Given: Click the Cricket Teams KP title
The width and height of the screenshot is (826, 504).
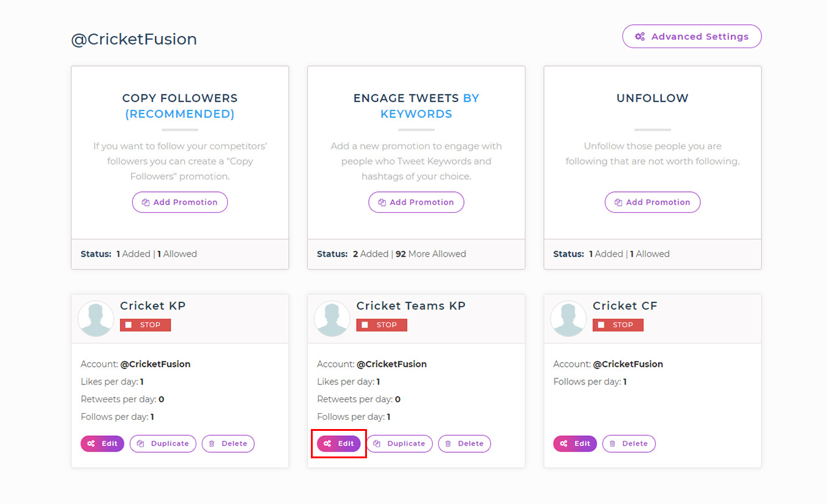Looking at the screenshot, I should (411, 306).
